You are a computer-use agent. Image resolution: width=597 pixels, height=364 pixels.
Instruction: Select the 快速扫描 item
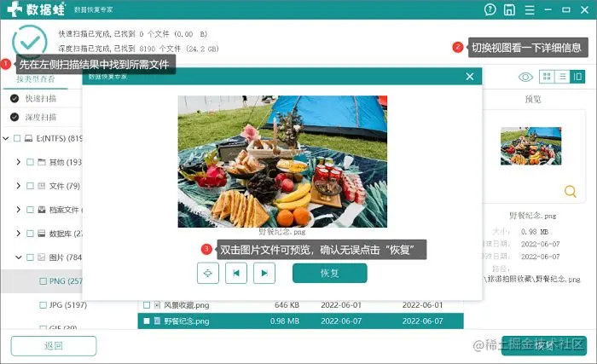(41, 99)
